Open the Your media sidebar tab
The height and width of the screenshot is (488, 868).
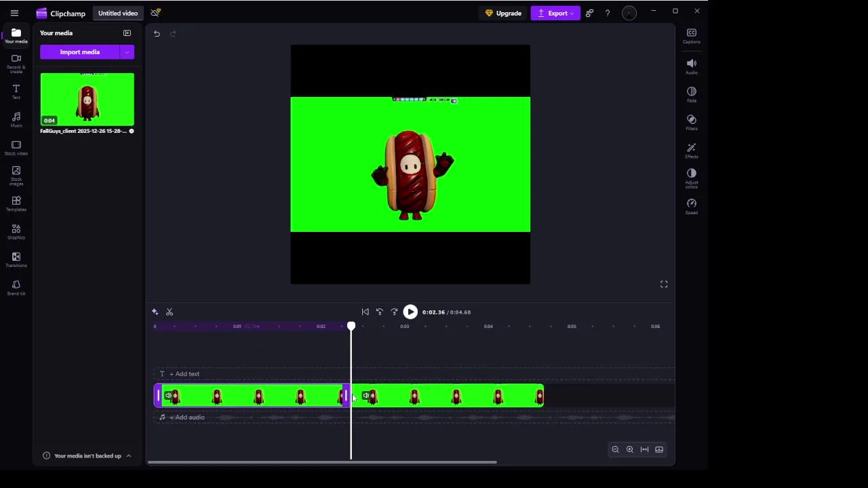(x=16, y=36)
